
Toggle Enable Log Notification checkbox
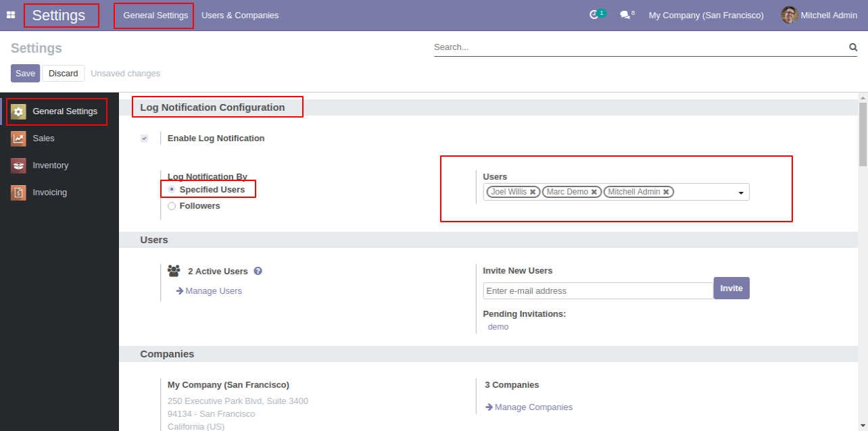tap(145, 138)
